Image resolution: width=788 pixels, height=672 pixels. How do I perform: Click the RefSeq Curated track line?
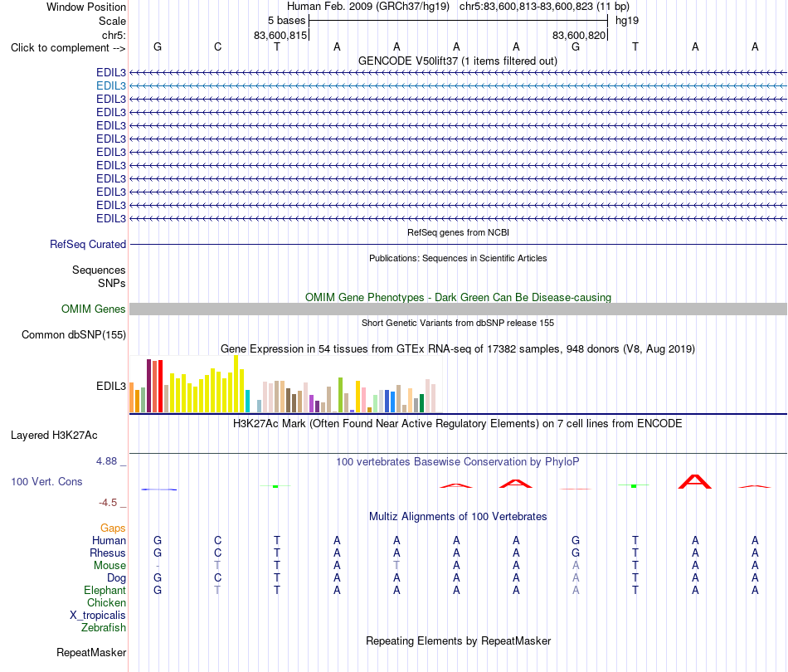458,244
